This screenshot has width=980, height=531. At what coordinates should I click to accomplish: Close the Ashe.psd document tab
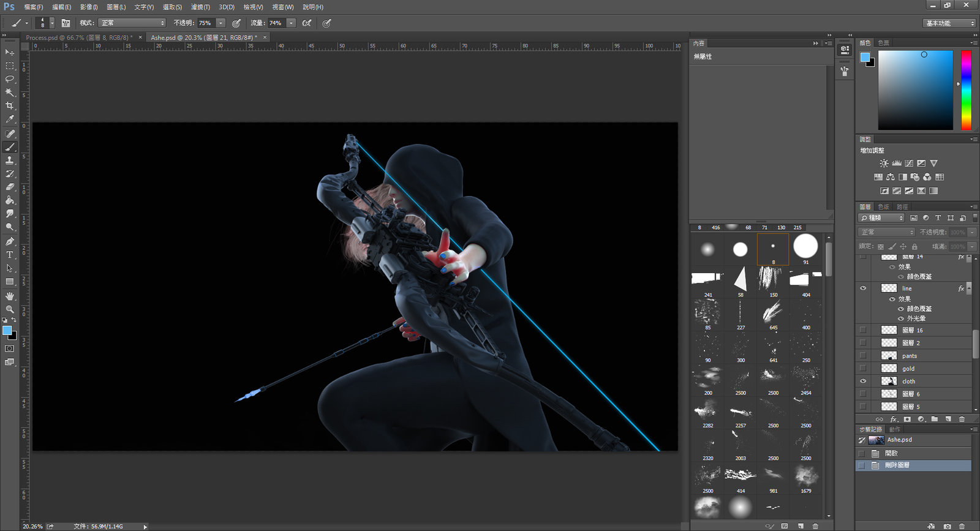265,37
